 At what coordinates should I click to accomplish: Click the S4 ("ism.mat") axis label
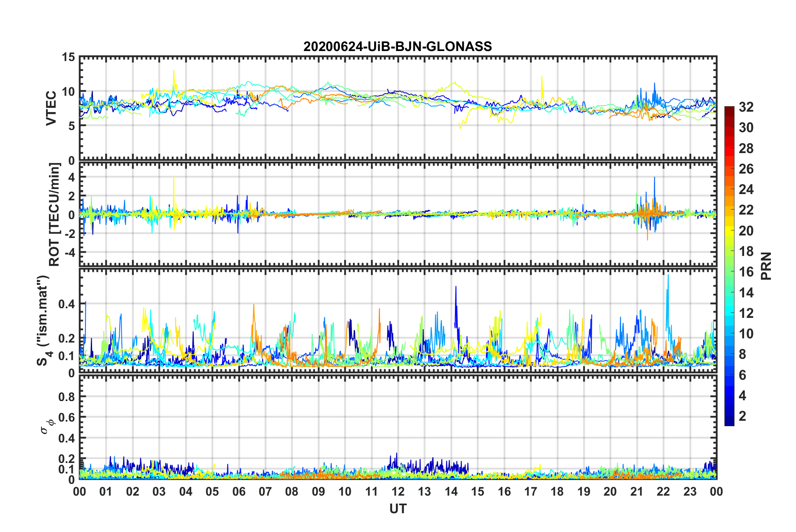point(44,320)
